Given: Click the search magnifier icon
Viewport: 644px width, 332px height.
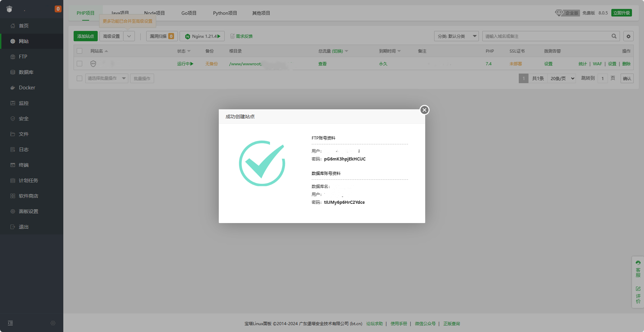Looking at the screenshot, I should (x=614, y=36).
